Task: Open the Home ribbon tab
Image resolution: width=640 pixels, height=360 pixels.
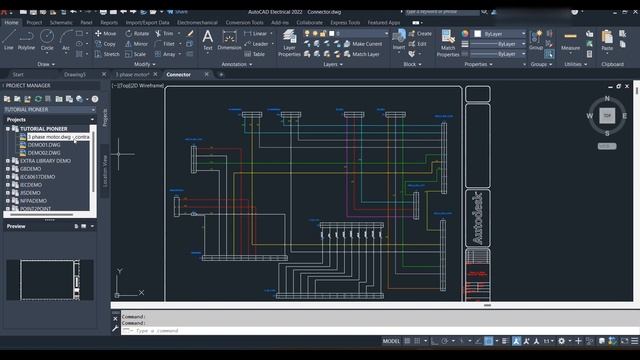Action: [x=11, y=22]
